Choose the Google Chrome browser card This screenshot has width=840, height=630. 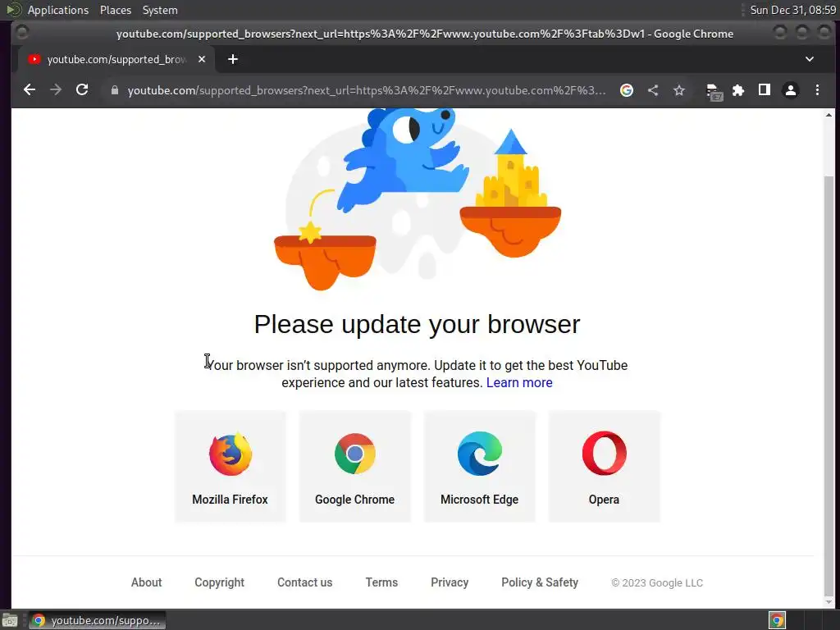pyautogui.click(x=354, y=466)
